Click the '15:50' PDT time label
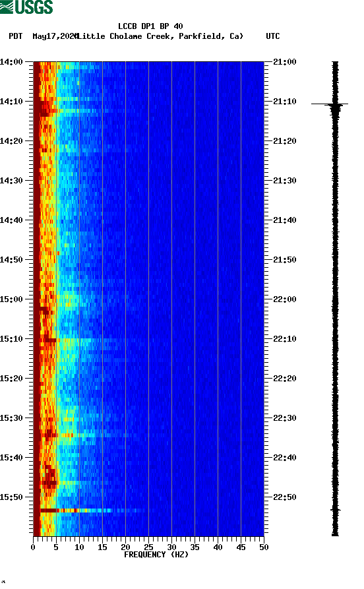 pyautogui.click(x=11, y=497)
